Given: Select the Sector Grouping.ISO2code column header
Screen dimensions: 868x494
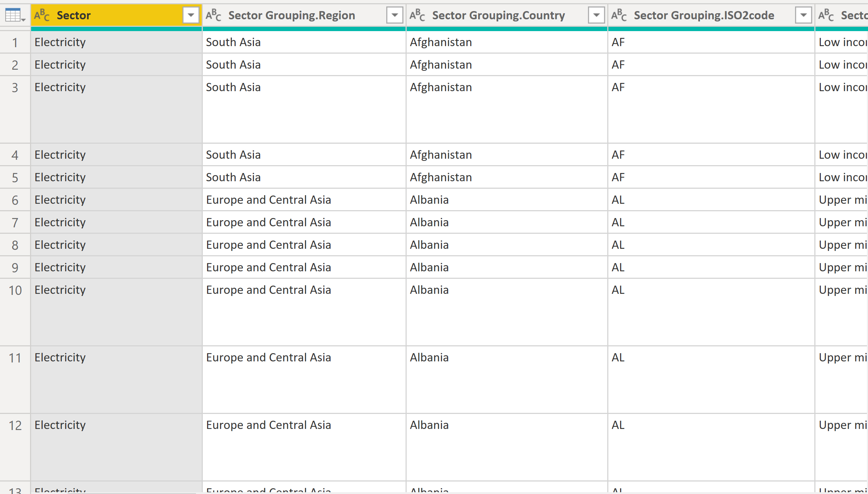Looking at the screenshot, I should [x=711, y=15].
